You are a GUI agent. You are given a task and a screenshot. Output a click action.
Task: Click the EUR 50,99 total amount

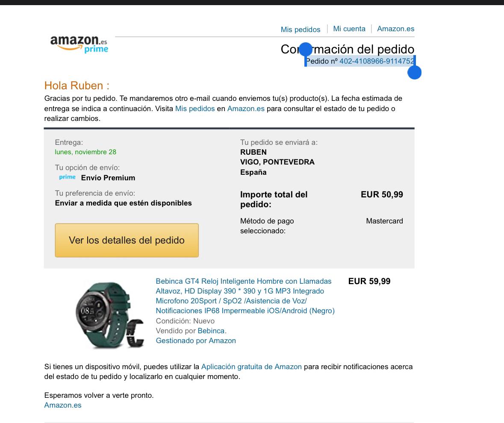click(x=382, y=194)
